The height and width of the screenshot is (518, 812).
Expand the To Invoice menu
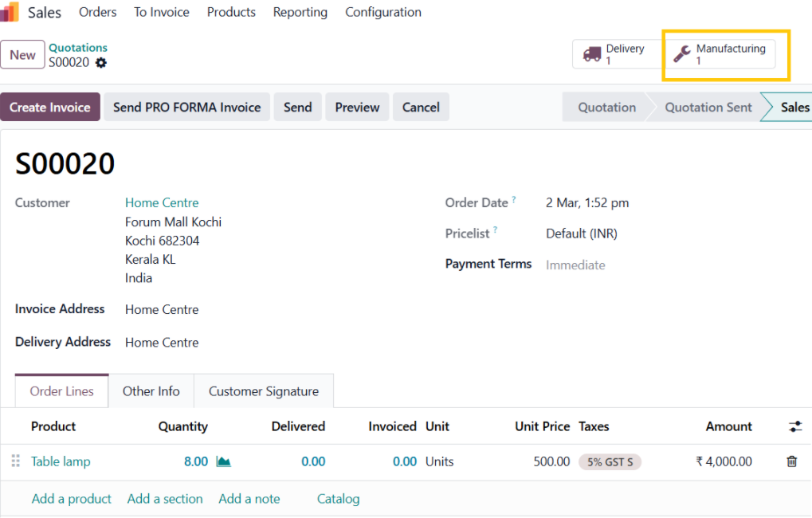tap(162, 12)
